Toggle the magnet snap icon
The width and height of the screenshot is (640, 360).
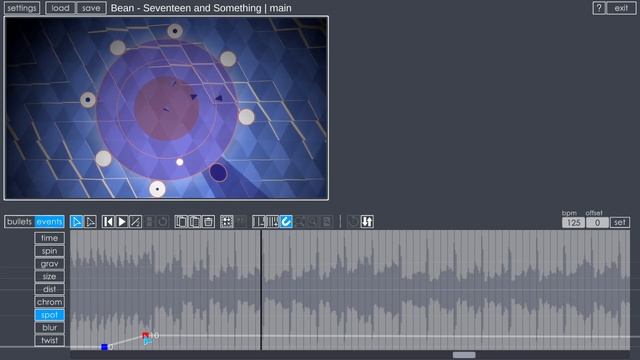(286, 222)
